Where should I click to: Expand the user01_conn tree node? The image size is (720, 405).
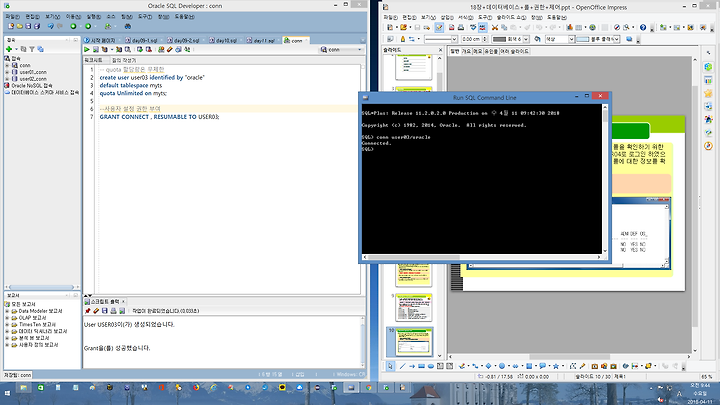tap(7, 72)
